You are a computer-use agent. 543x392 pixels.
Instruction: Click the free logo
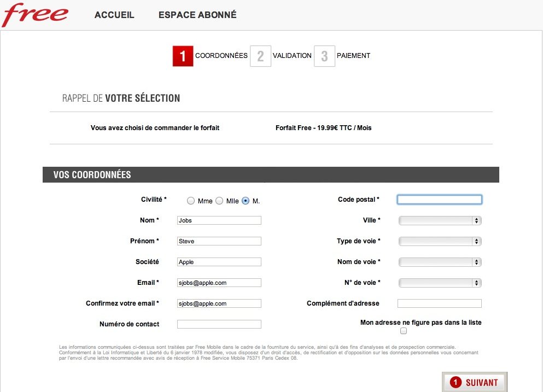point(34,15)
